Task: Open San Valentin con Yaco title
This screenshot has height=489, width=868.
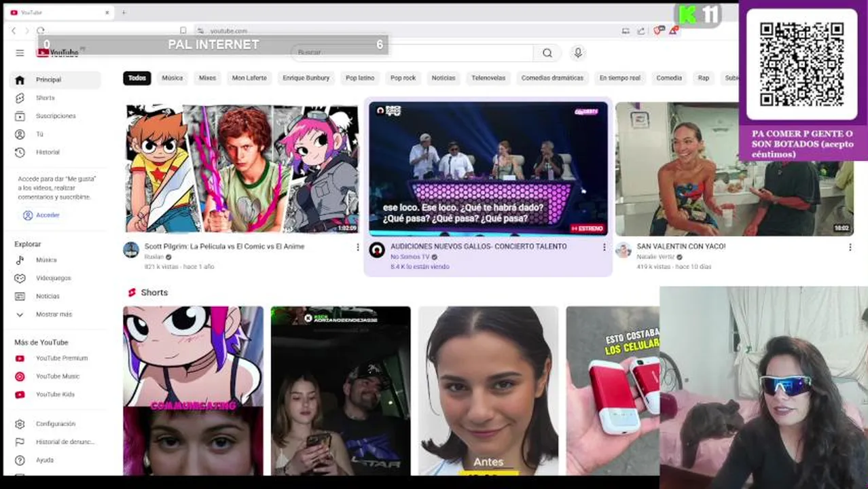Action: tap(681, 247)
